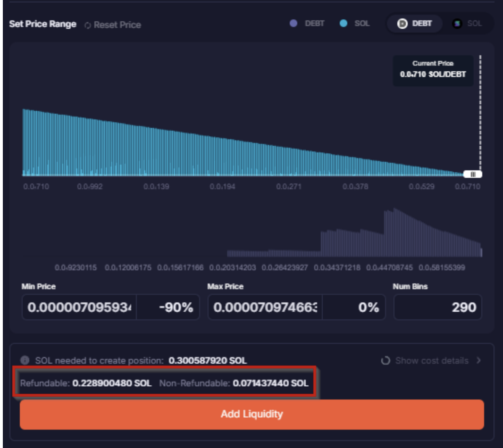Click the white price range slider handle
Screen dimensions: 503x448
[473, 174]
